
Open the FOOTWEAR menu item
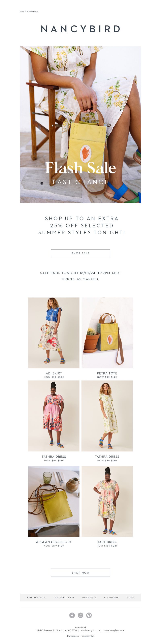(x=111, y=597)
